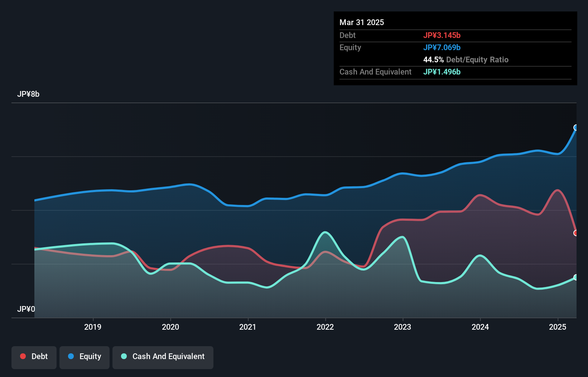
Task: Click the JP¥3.145b debt value
Action: pos(442,35)
